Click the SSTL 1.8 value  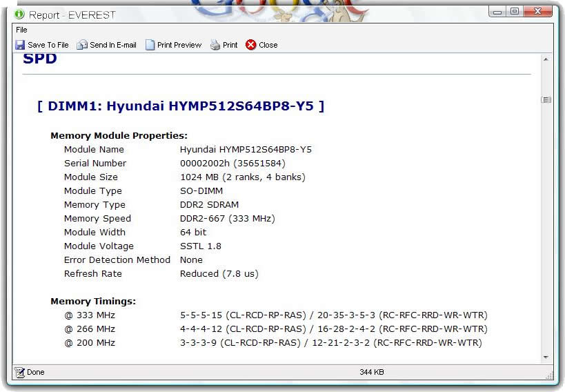[201, 246]
